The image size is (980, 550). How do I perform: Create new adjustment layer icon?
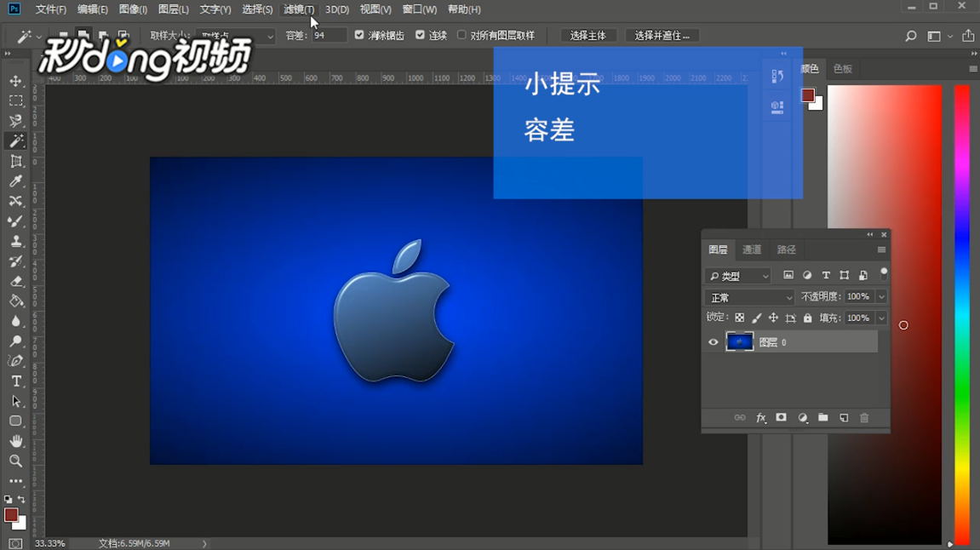coord(803,417)
